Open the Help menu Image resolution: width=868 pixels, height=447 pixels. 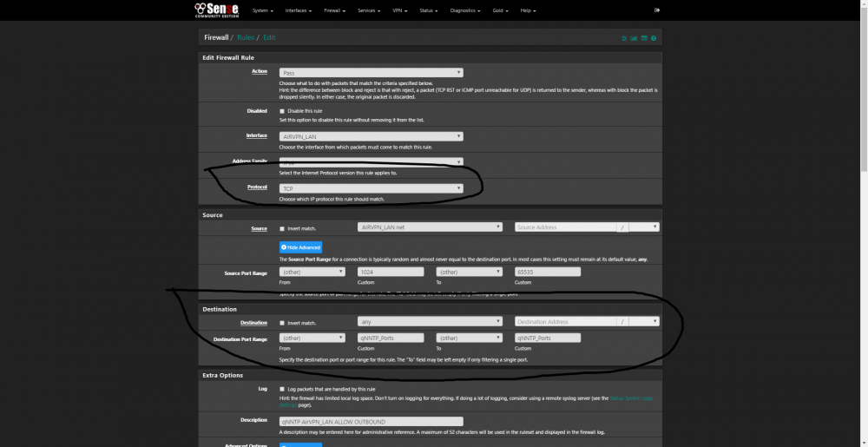528,10
